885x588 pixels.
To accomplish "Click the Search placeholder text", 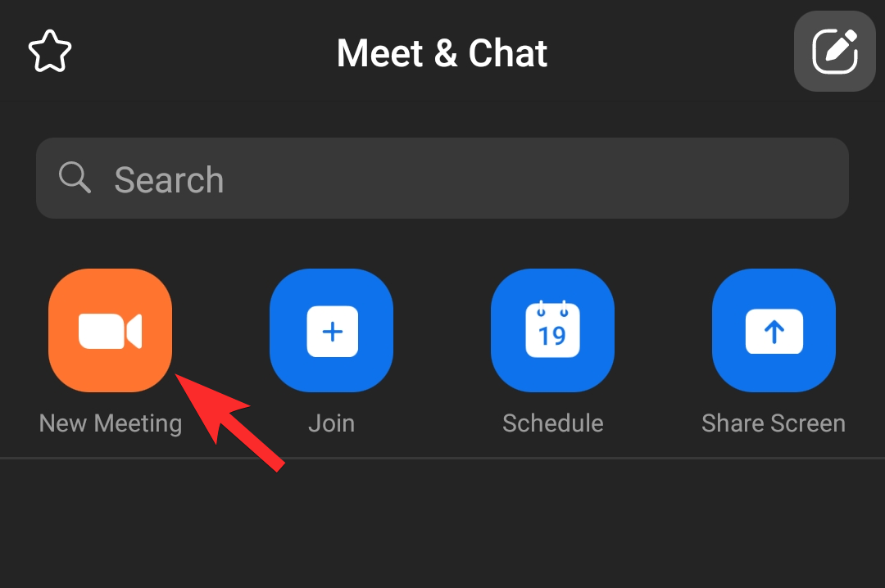I will coord(170,180).
